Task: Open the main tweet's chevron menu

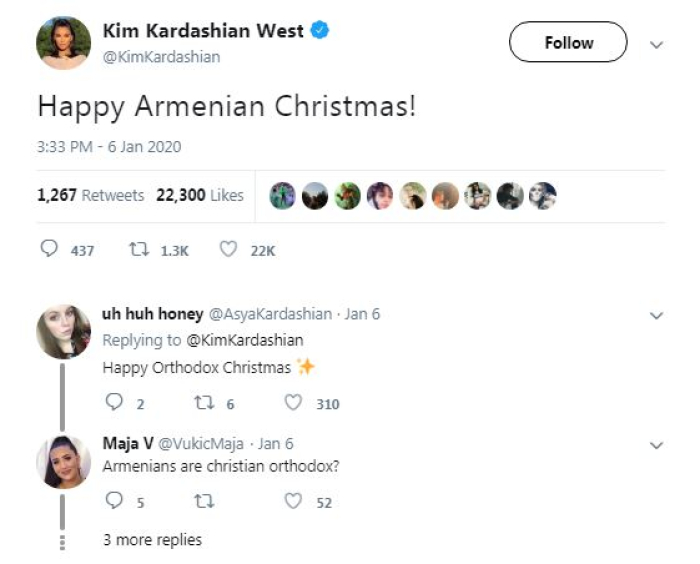Action: [657, 45]
